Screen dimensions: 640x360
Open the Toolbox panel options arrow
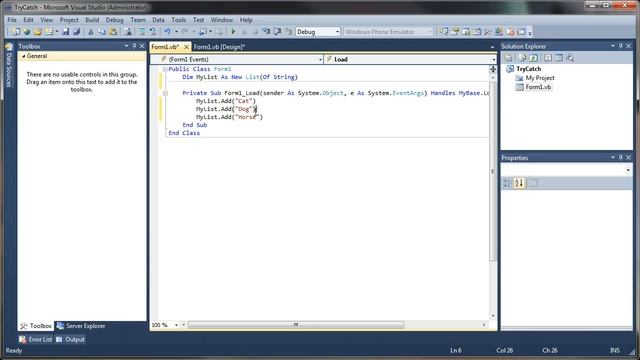click(126, 46)
